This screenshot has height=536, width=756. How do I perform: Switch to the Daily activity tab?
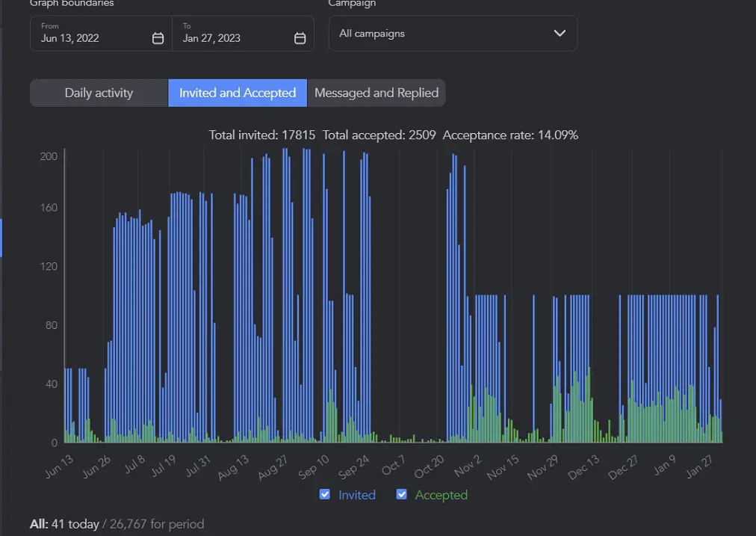99,93
